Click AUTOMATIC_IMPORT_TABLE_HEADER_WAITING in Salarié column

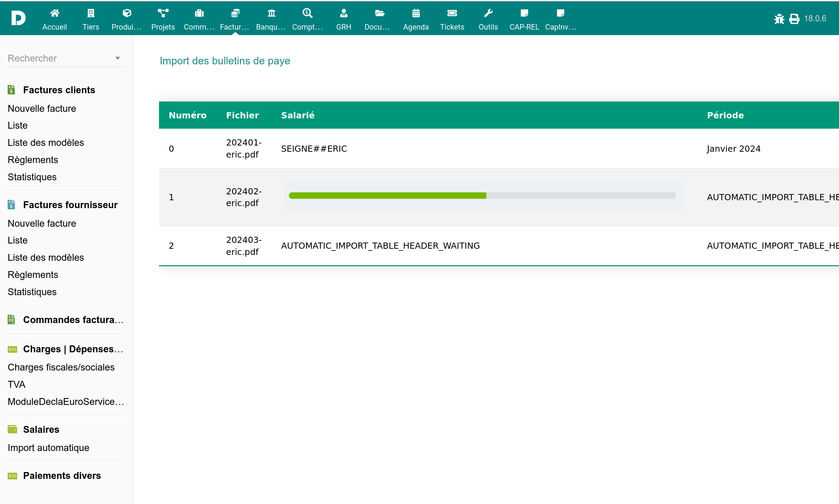(380, 246)
